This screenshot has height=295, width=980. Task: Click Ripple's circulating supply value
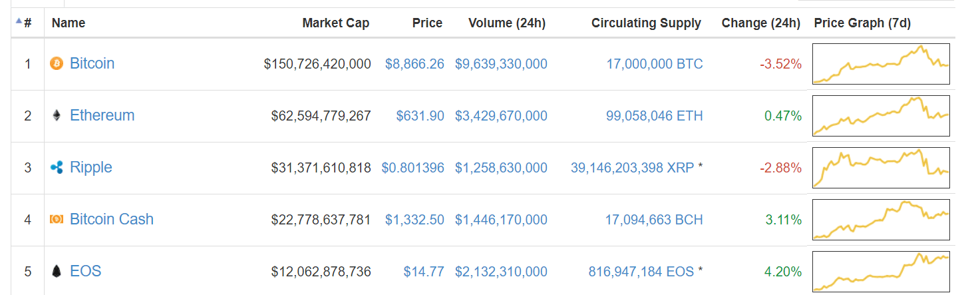632,168
